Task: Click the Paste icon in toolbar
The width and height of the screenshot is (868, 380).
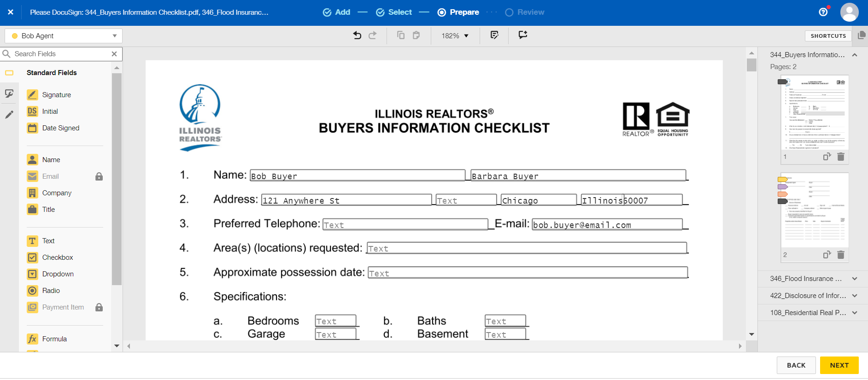Action: coord(416,35)
